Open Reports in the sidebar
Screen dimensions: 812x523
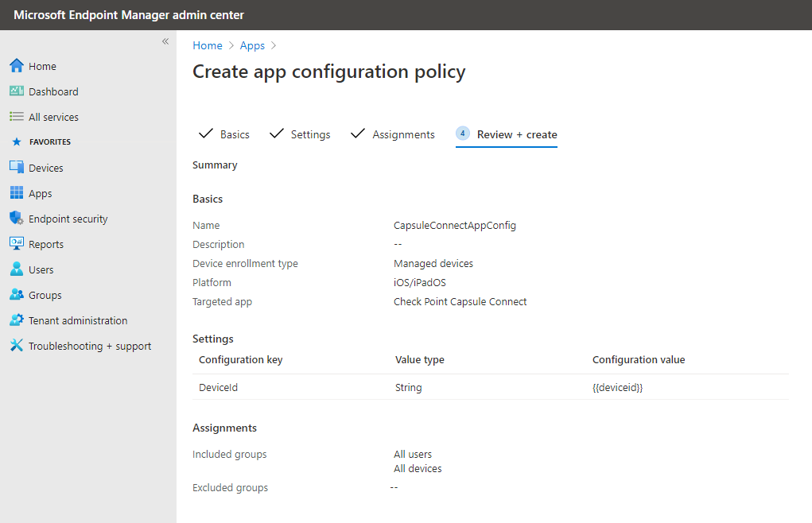point(46,244)
